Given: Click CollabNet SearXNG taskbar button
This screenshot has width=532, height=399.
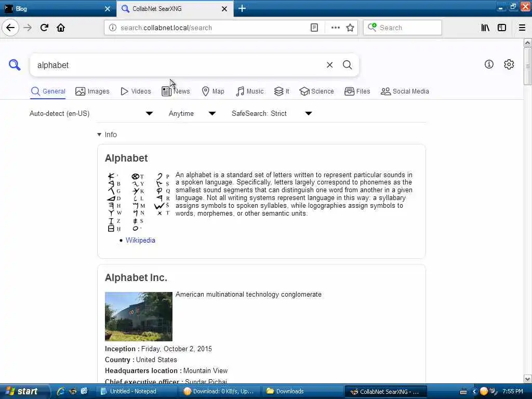Looking at the screenshot, I should point(385,392).
